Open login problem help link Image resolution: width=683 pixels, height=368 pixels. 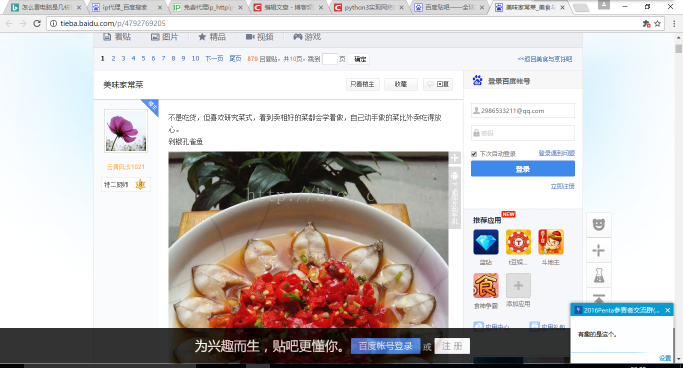click(557, 153)
